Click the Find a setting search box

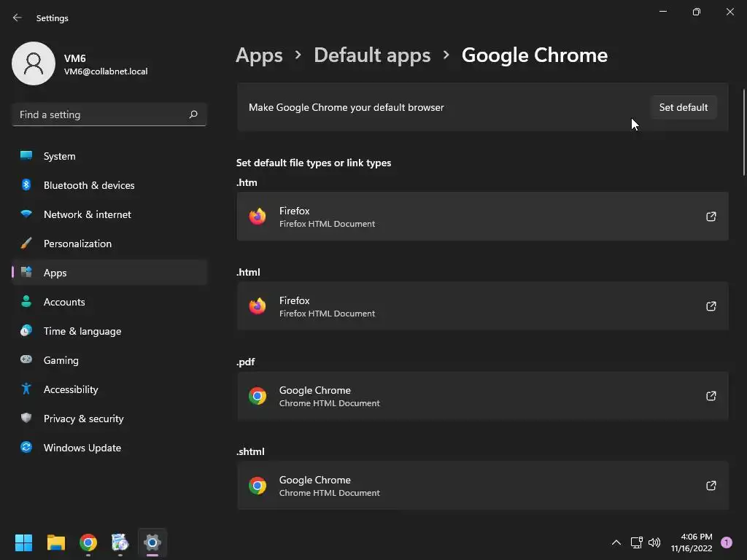[x=102, y=114]
